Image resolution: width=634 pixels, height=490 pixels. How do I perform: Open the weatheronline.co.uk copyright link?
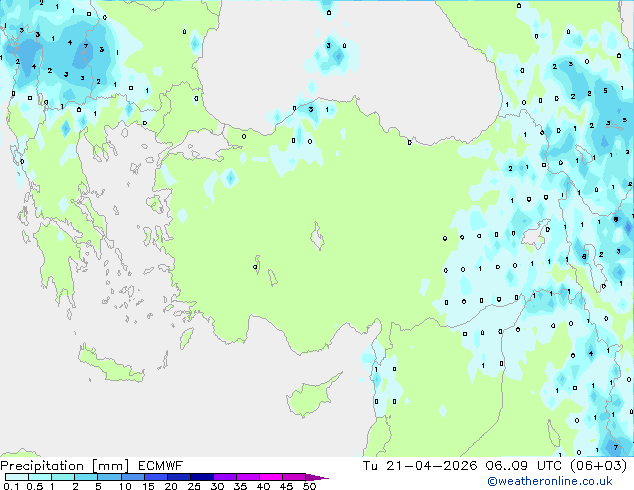tap(549, 481)
